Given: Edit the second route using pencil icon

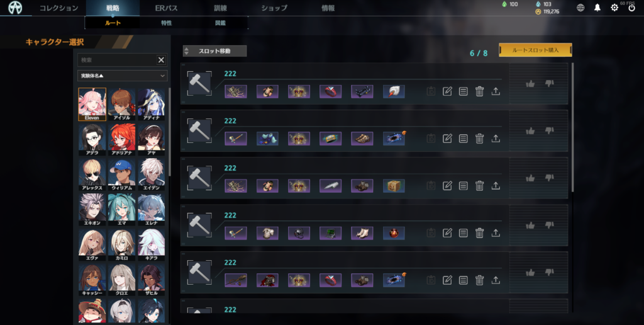Looking at the screenshot, I should click(x=447, y=139).
